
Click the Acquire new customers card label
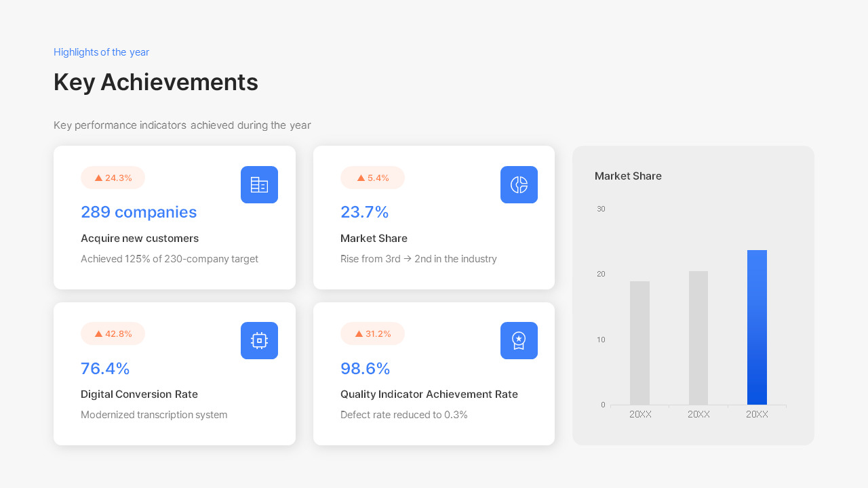pyautogui.click(x=140, y=238)
